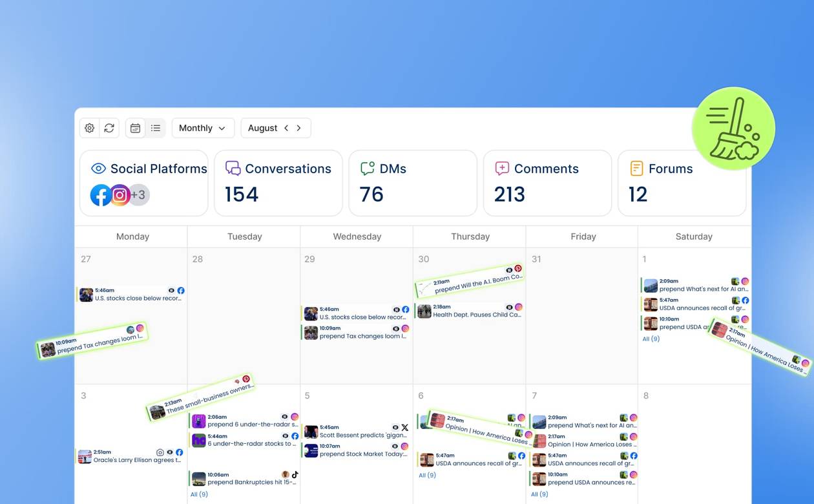Click thumbnail of Friday 7 5:47am USDA post
Viewport: 814px width, 504px height.
tap(539, 459)
